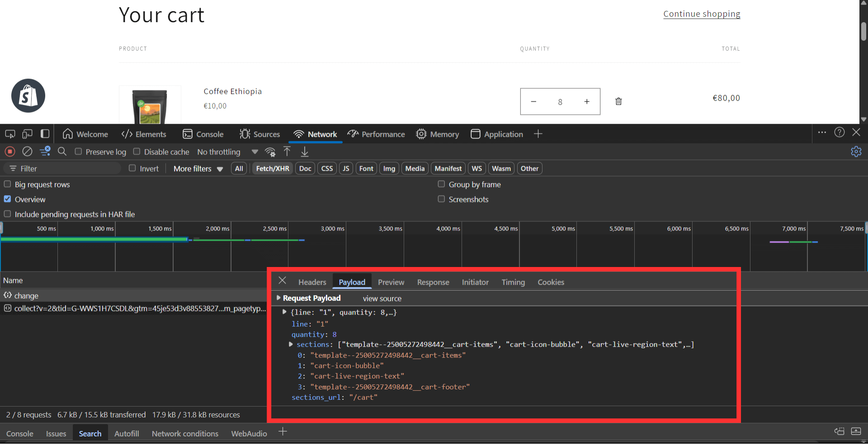Enable Disable cache option
This screenshot has height=445, width=868.
[137, 152]
